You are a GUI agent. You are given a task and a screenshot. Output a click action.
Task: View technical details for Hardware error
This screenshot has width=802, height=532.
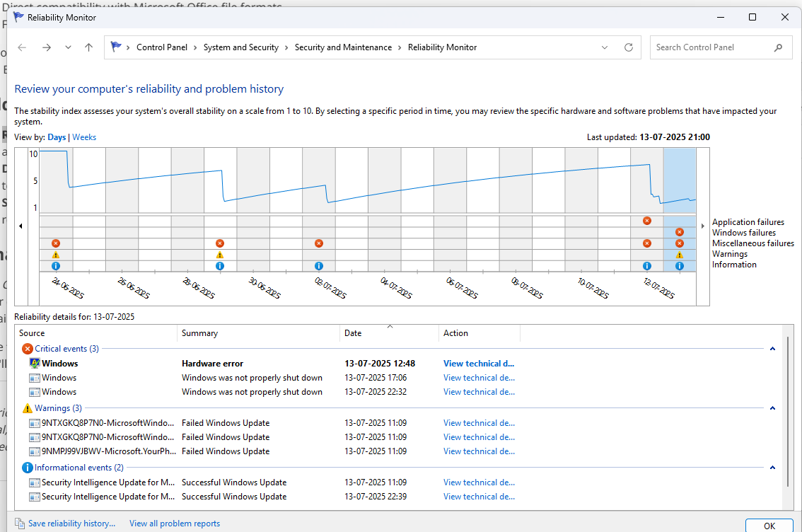[479, 364]
